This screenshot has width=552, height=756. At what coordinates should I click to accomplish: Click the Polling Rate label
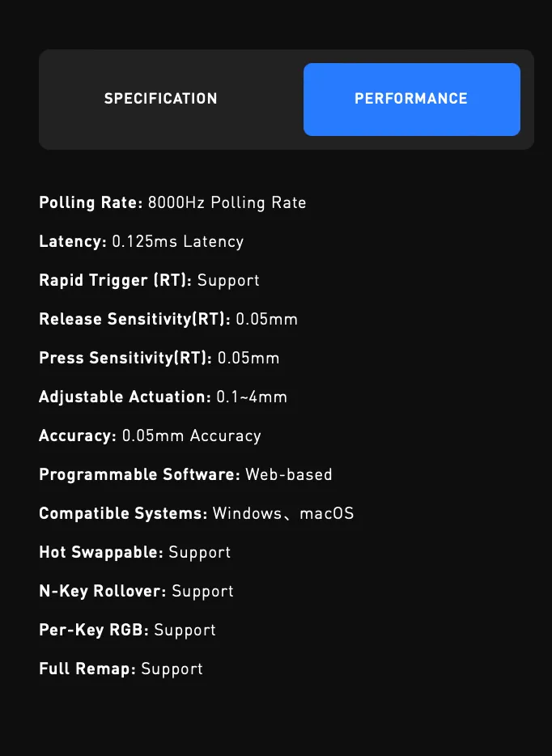coord(91,202)
